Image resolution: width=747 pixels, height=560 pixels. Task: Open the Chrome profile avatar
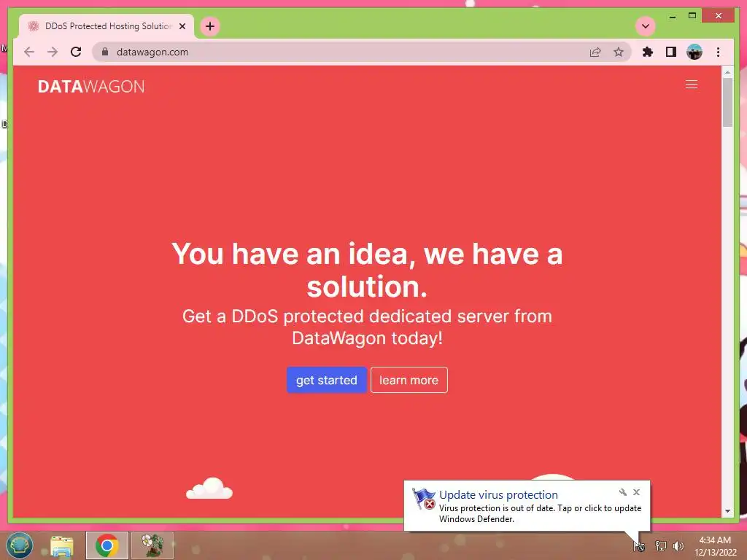694,52
